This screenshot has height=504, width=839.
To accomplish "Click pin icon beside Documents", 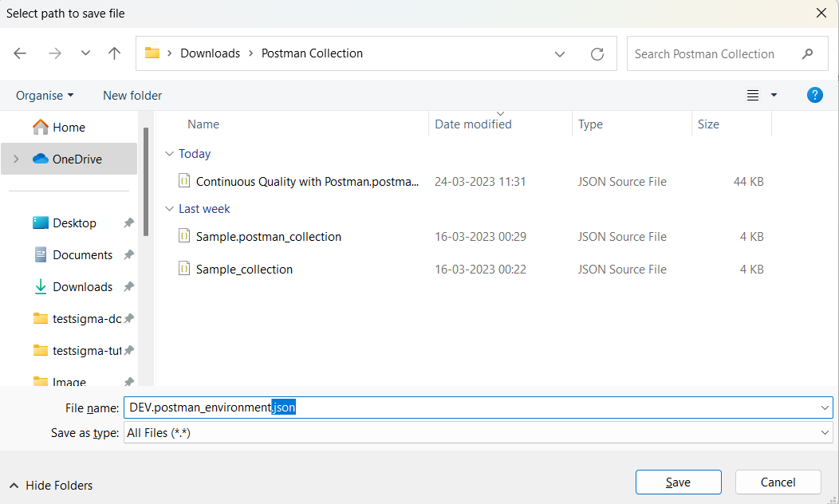I will 129,255.
